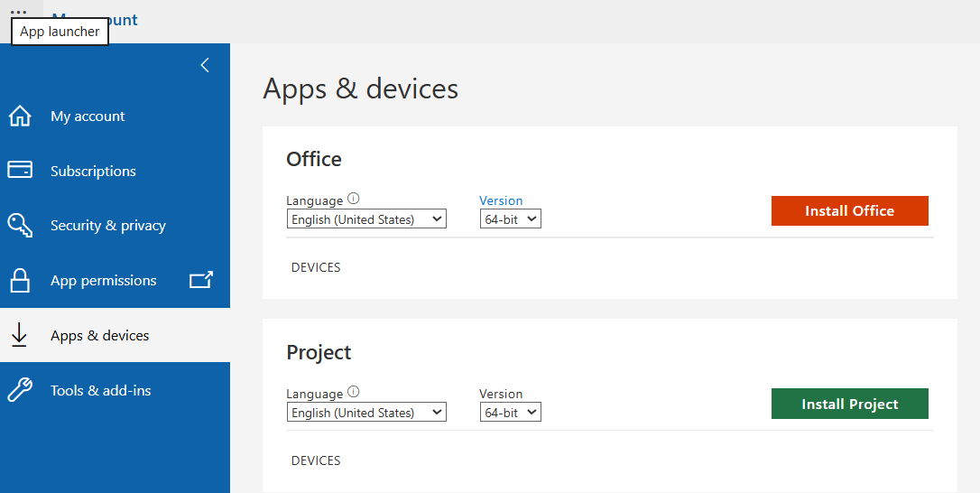The height and width of the screenshot is (493, 980).
Task: Open App permissions in sidebar
Action: coord(115,280)
